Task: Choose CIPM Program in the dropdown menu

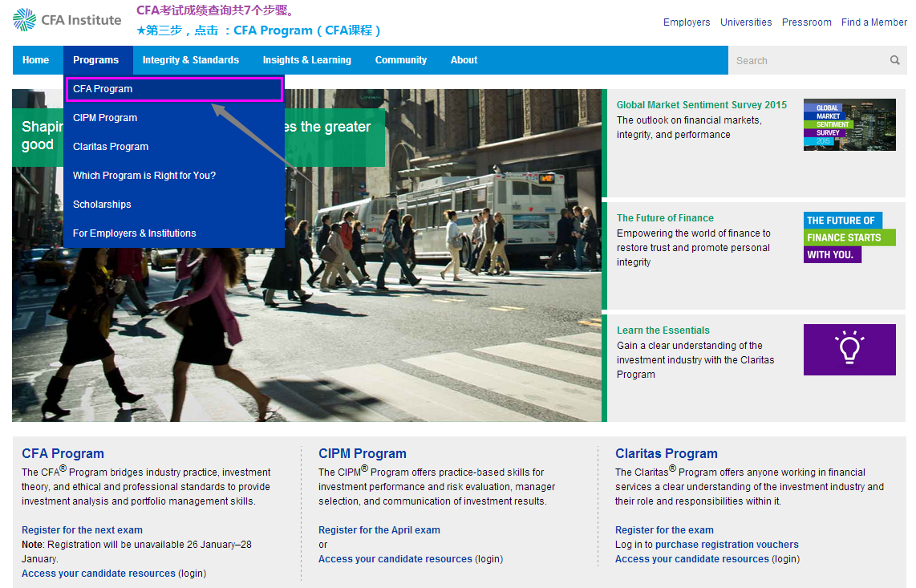Action: (105, 118)
